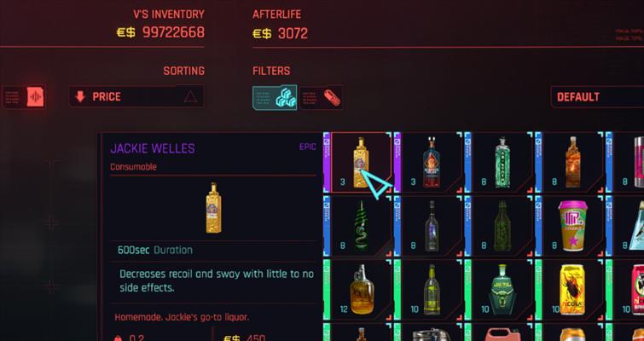Select the green snake spiral bottle

(361, 226)
